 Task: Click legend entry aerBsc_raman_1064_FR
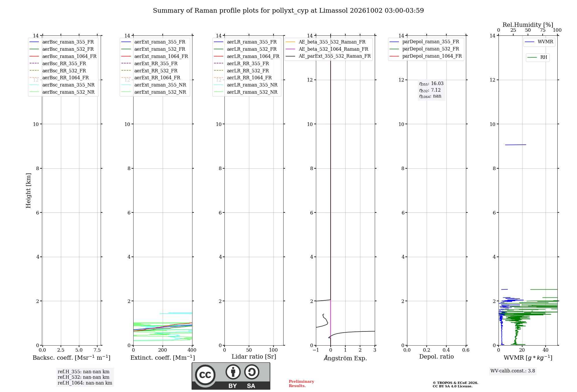tap(63, 56)
